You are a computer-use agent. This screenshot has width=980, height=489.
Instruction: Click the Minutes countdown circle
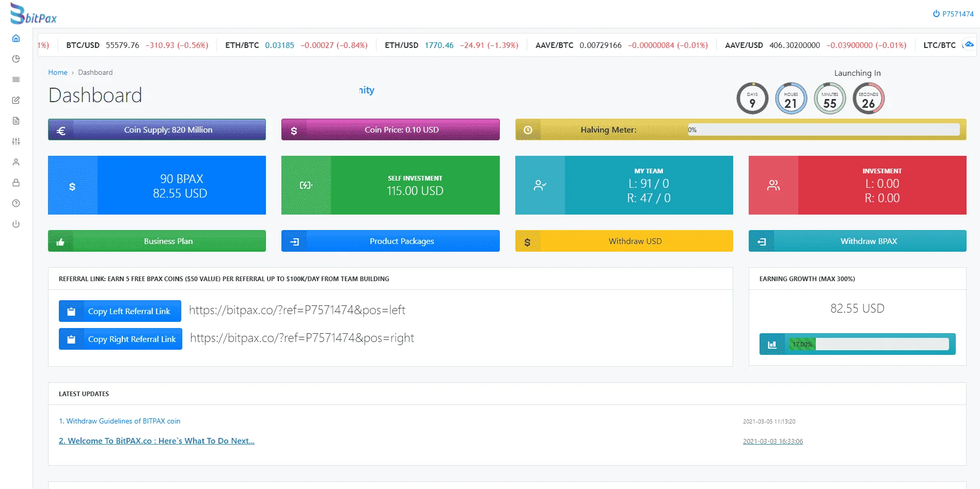(x=830, y=99)
